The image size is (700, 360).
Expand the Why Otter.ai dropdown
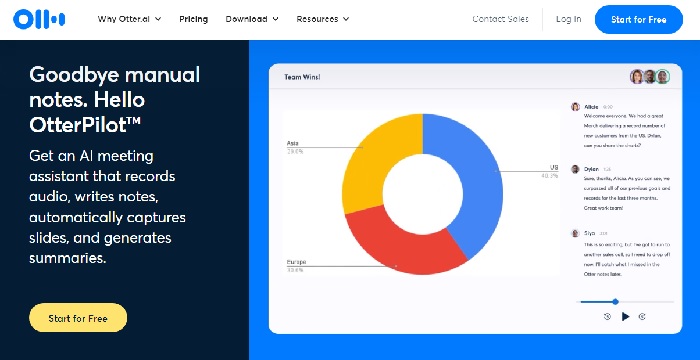coord(129,19)
